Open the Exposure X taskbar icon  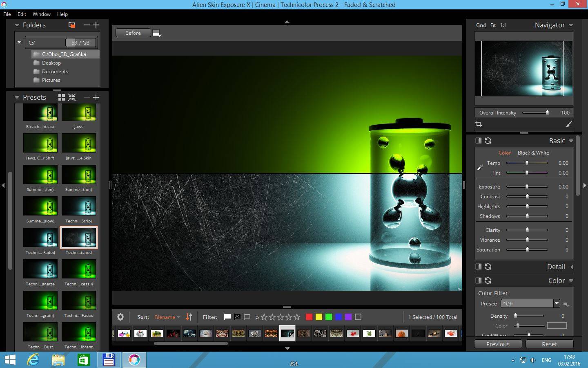tap(134, 360)
